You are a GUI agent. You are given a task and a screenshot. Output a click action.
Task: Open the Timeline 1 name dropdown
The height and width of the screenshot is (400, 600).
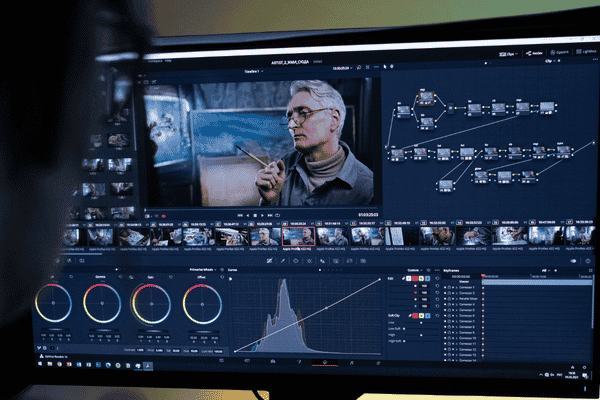[254, 72]
